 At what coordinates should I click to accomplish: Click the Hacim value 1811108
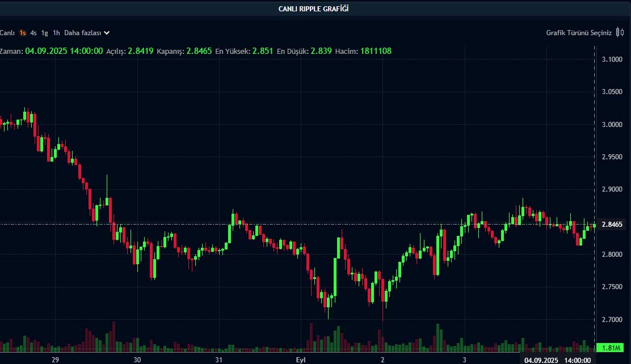376,51
